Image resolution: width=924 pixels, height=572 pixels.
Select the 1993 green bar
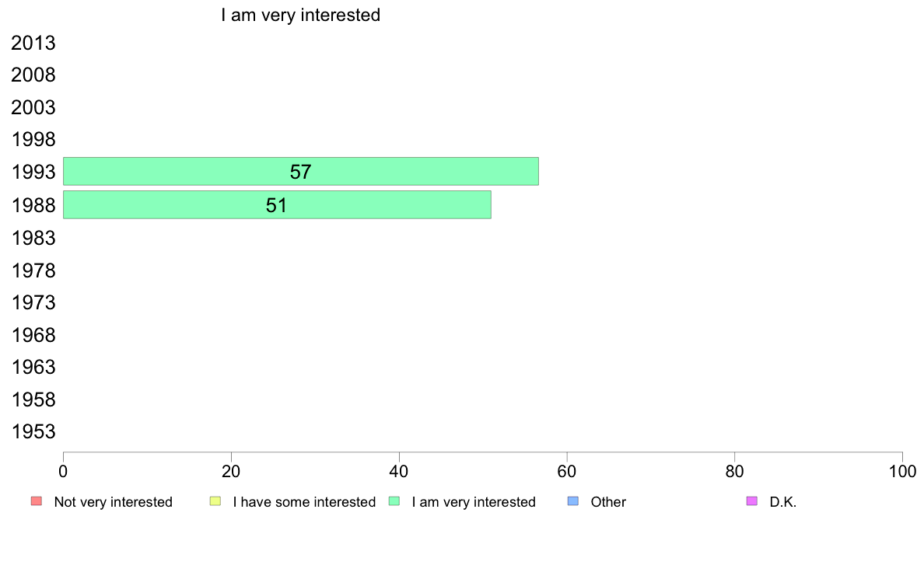[x=300, y=172]
